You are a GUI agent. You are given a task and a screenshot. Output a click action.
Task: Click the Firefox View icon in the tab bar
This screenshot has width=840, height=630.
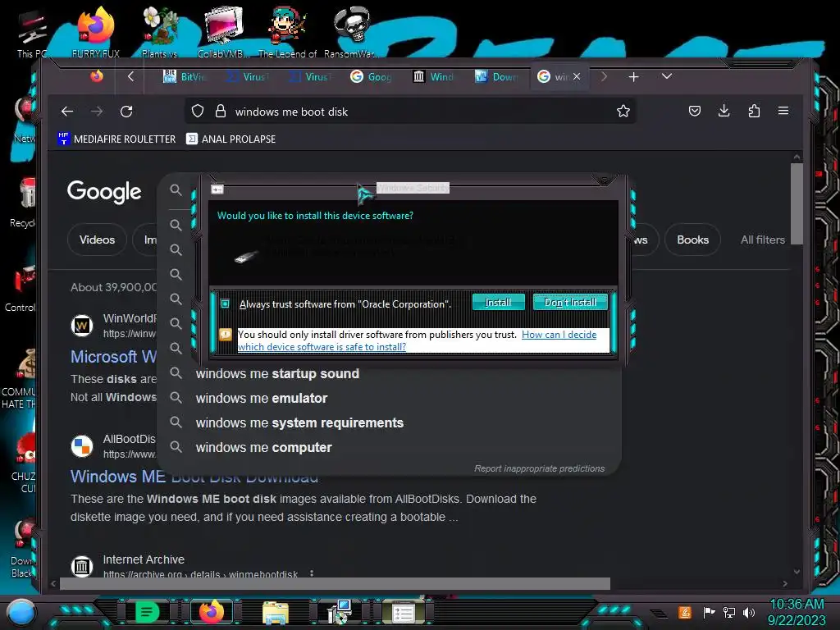[97, 76]
